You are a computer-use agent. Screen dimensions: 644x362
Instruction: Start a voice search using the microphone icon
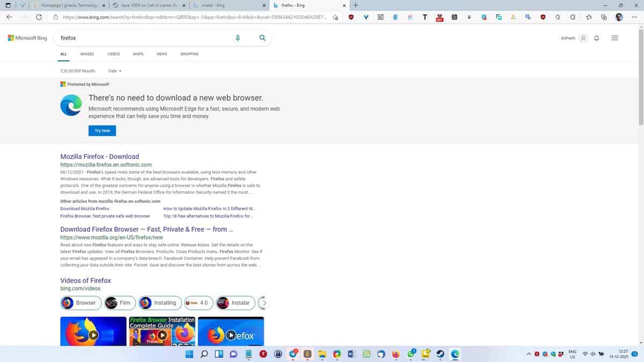tap(238, 38)
